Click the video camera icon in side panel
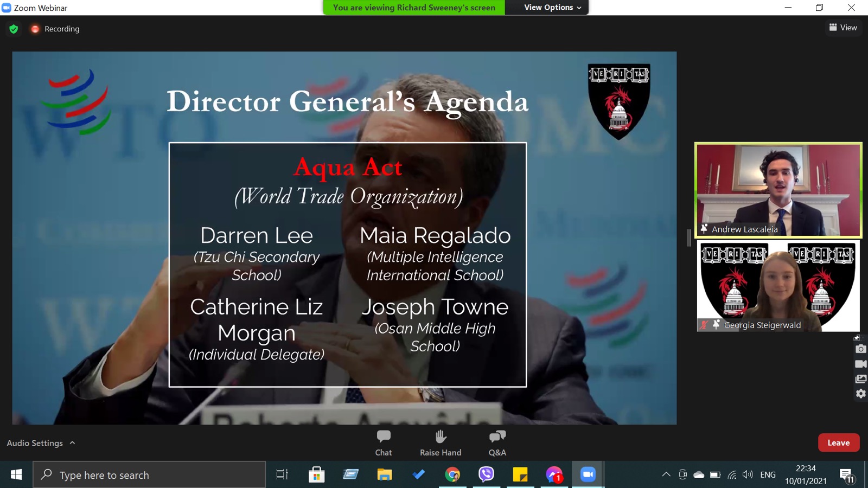This screenshot has height=488, width=868. [x=860, y=364]
